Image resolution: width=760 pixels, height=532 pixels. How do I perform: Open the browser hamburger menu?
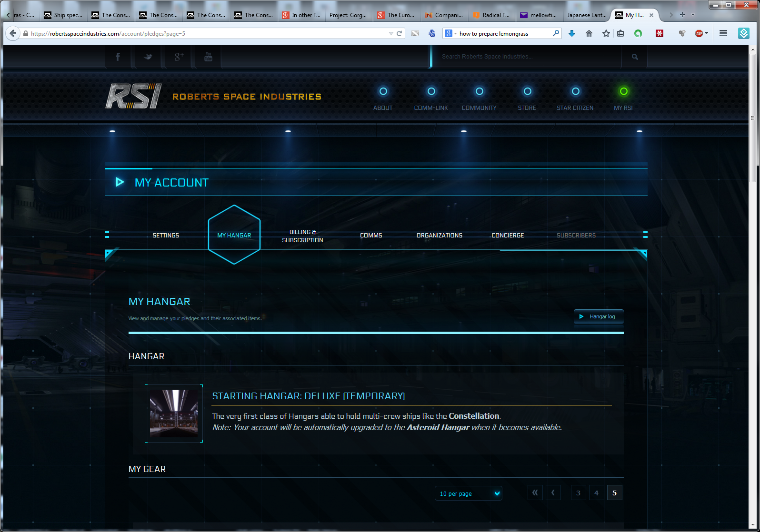click(723, 33)
